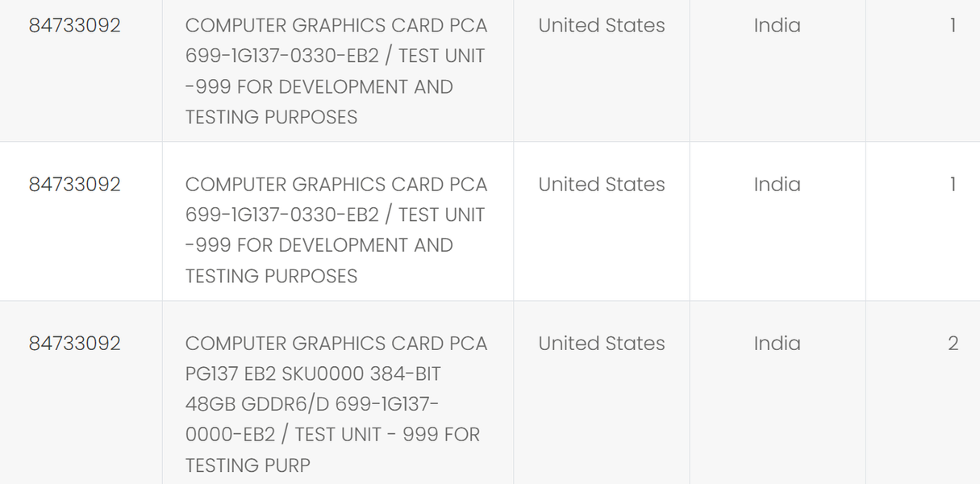Click India in the second row
Screen dimensions: 980x484
click(777, 185)
